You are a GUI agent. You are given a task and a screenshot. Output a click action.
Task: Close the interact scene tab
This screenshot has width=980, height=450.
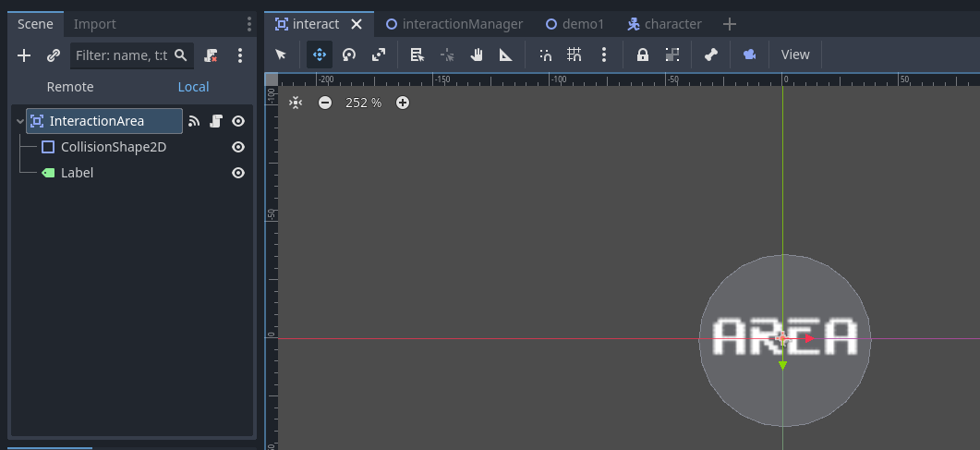point(357,24)
